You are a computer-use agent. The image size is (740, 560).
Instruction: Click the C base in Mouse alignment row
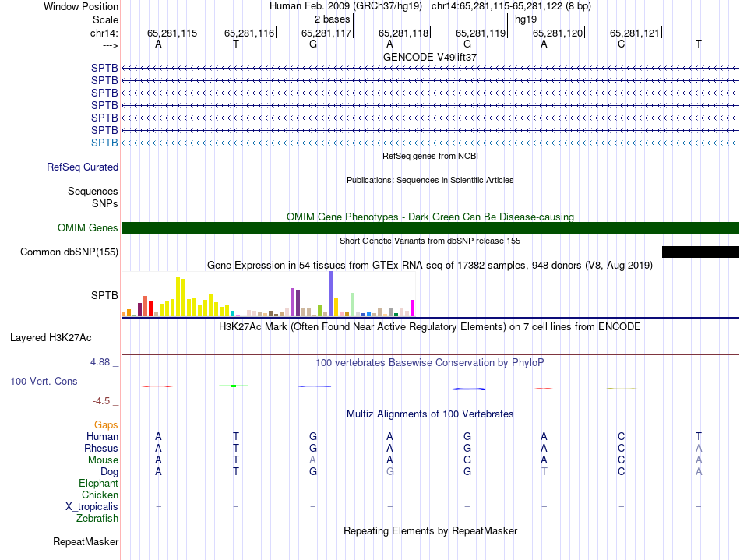(621, 460)
